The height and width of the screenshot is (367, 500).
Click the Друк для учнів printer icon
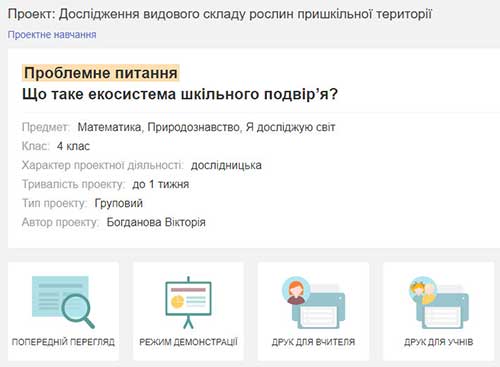(x=439, y=302)
